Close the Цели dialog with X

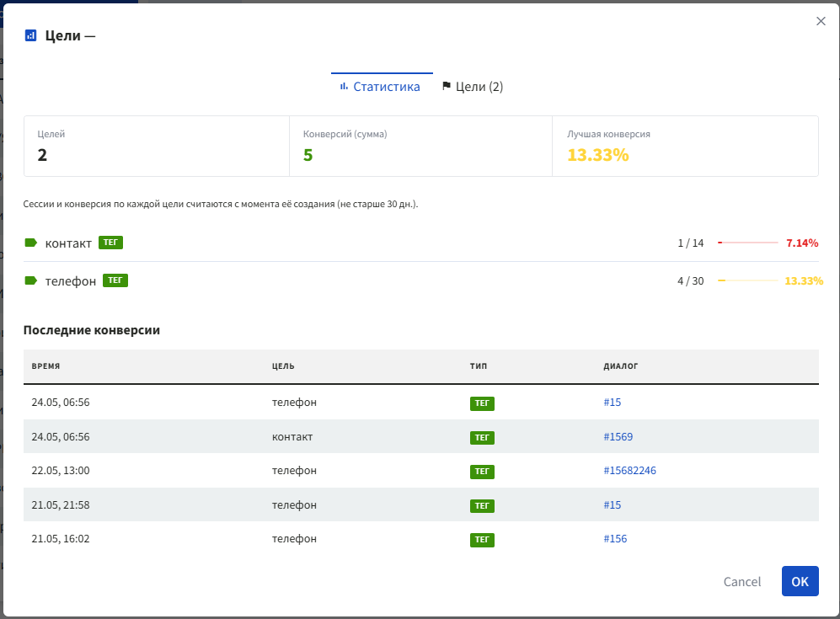[821, 21]
